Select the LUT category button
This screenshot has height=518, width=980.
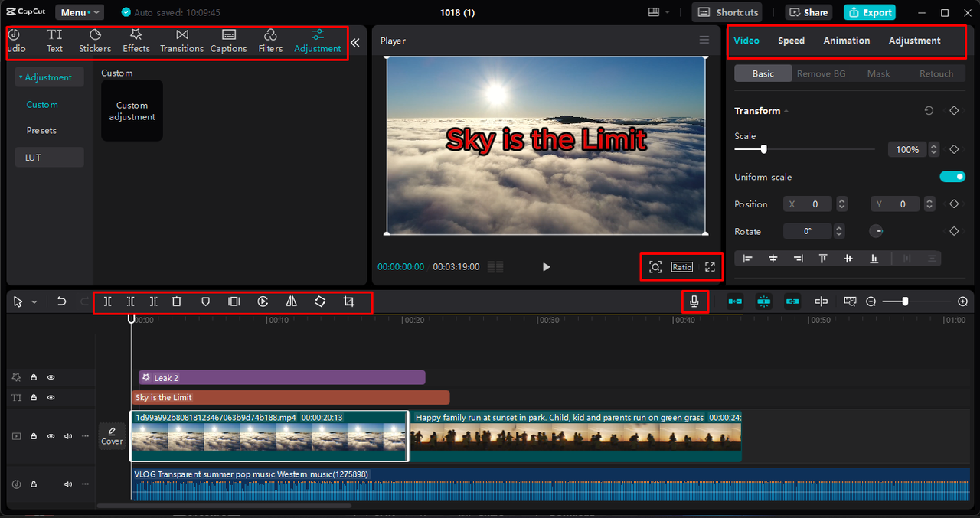coord(49,158)
